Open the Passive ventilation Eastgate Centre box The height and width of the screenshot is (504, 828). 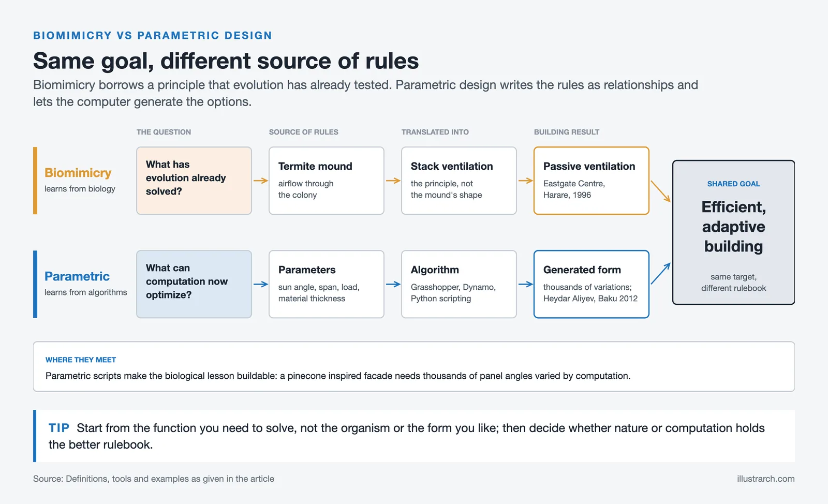tap(592, 181)
